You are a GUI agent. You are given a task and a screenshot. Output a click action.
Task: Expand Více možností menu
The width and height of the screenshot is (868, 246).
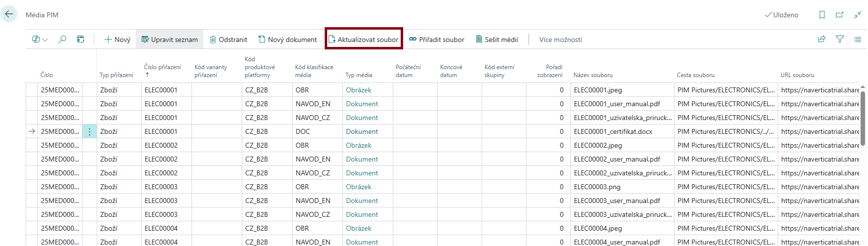(x=560, y=40)
